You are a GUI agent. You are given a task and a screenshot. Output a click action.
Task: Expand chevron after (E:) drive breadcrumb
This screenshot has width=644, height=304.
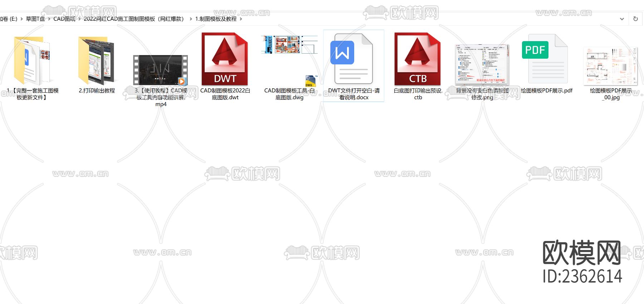[21, 19]
